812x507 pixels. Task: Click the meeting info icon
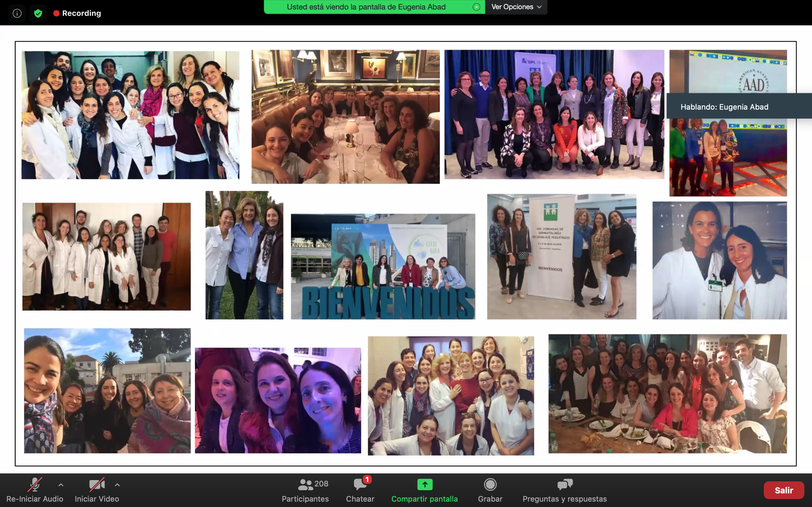[x=17, y=13]
